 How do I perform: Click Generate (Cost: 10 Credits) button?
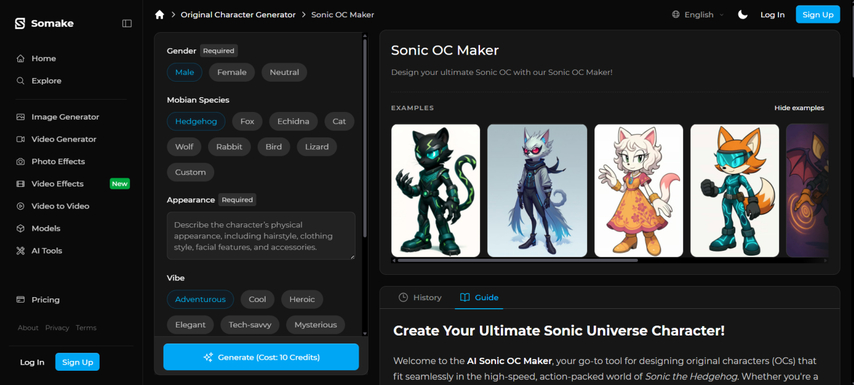coord(261,357)
